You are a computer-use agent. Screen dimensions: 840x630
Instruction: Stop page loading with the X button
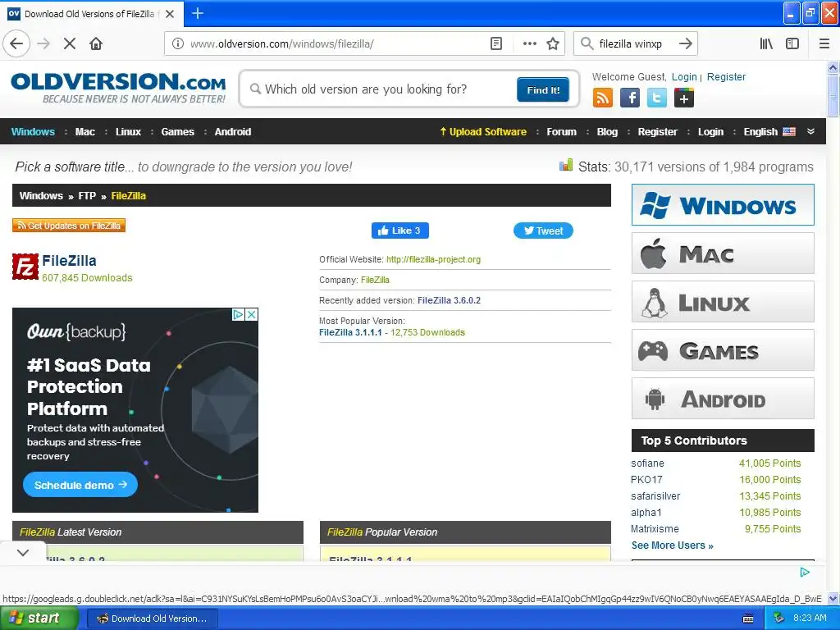(70, 43)
